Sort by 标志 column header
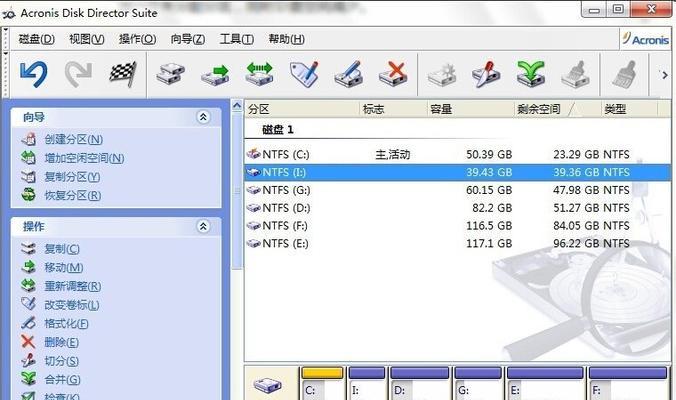This screenshot has width=676, height=400. (x=393, y=109)
